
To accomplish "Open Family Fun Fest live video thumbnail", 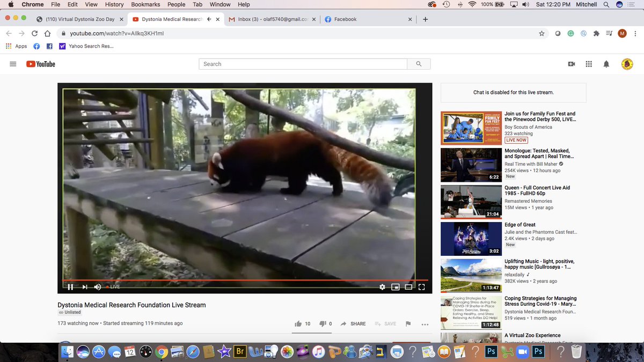I will [471, 128].
